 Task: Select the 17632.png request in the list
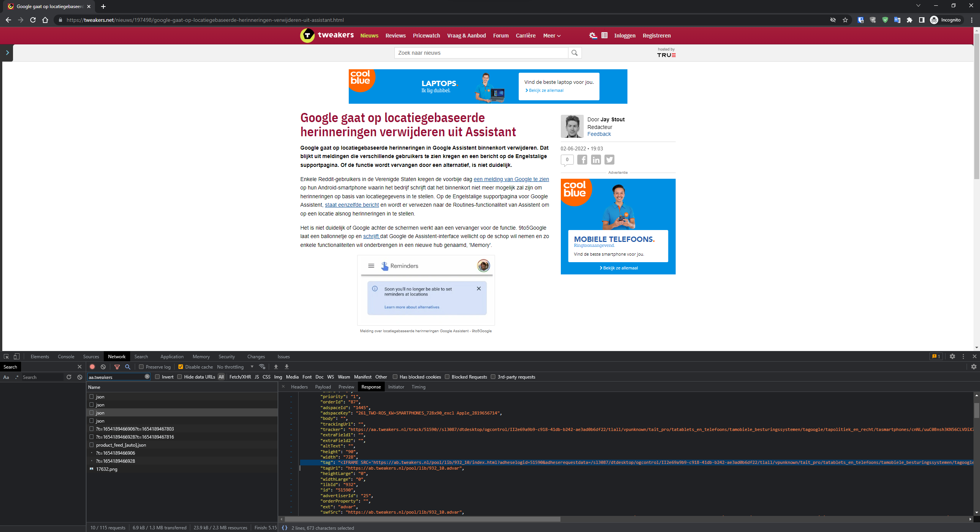(106, 469)
